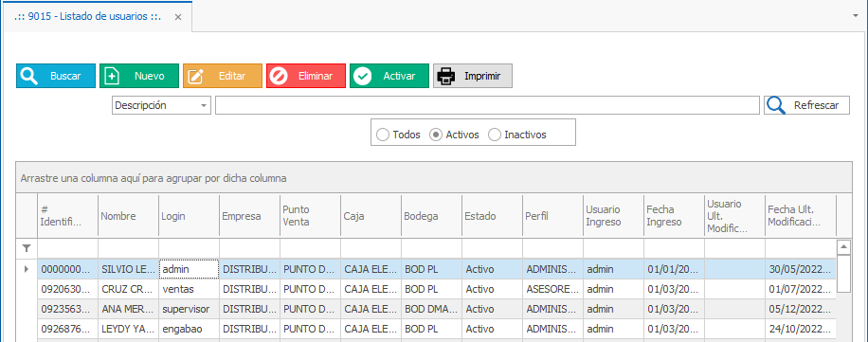Sort by the Login column header
This screenshot has width=868, height=342.
pos(189,216)
